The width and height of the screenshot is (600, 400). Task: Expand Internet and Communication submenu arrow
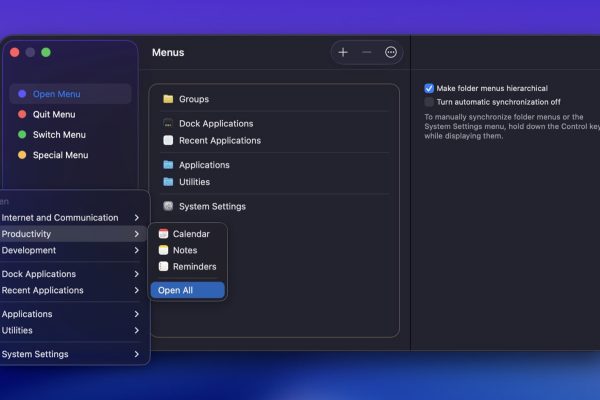click(137, 217)
